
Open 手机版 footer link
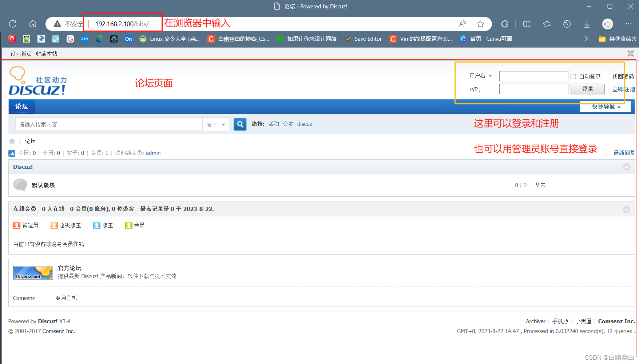(560, 321)
